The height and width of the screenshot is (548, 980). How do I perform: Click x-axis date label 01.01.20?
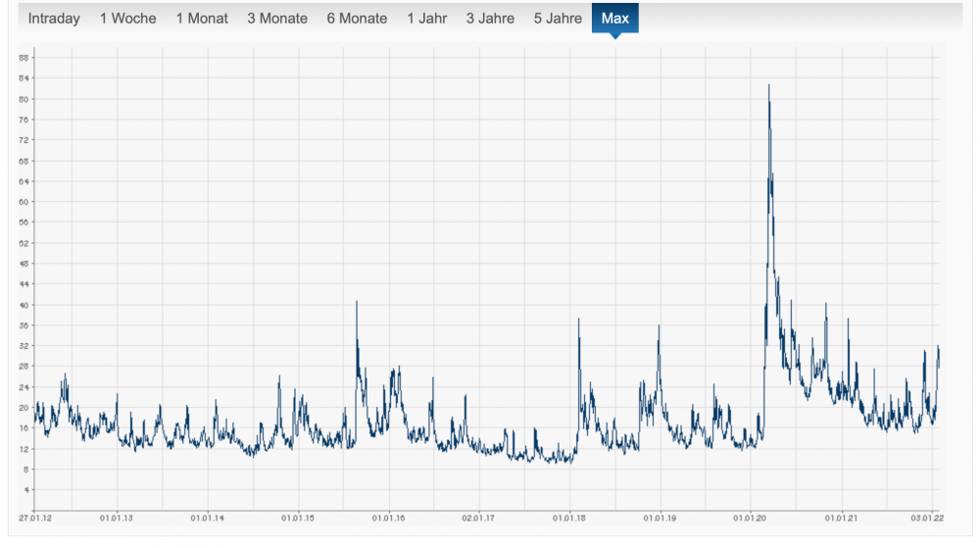(x=750, y=518)
